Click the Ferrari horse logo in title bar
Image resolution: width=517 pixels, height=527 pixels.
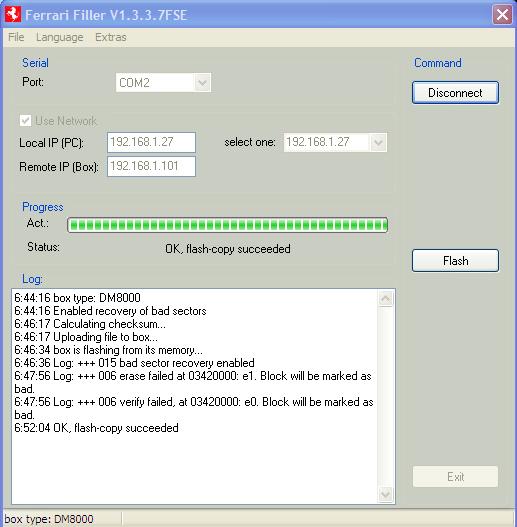[x=13, y=14]
